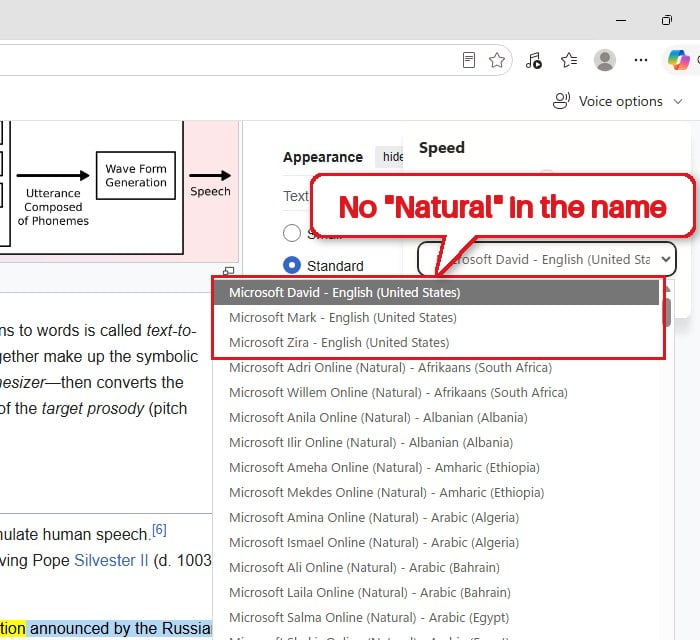Open citation reference [6]
Image resolution: width=700 pixels, height=640 pixels.
coord(159,530)
